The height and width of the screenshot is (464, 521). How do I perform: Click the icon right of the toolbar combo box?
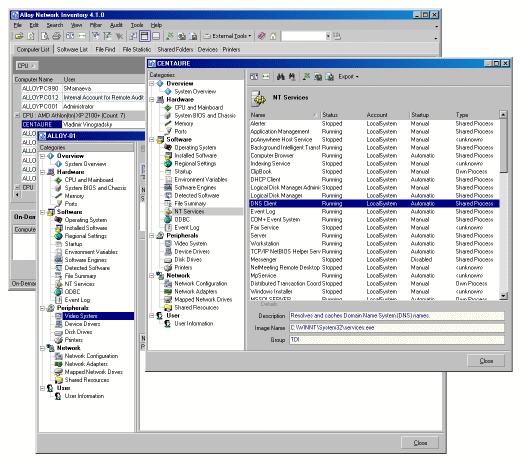point(337,36)
